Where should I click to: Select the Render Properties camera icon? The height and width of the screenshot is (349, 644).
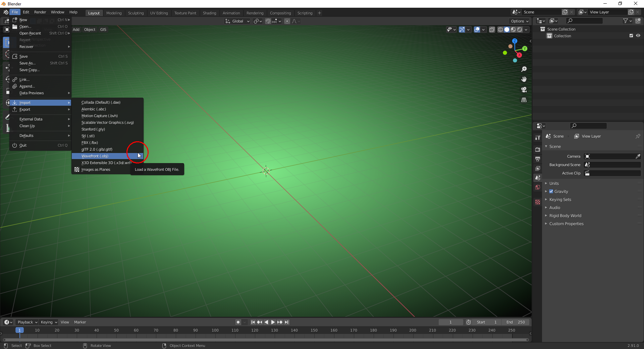coord(538,149)
